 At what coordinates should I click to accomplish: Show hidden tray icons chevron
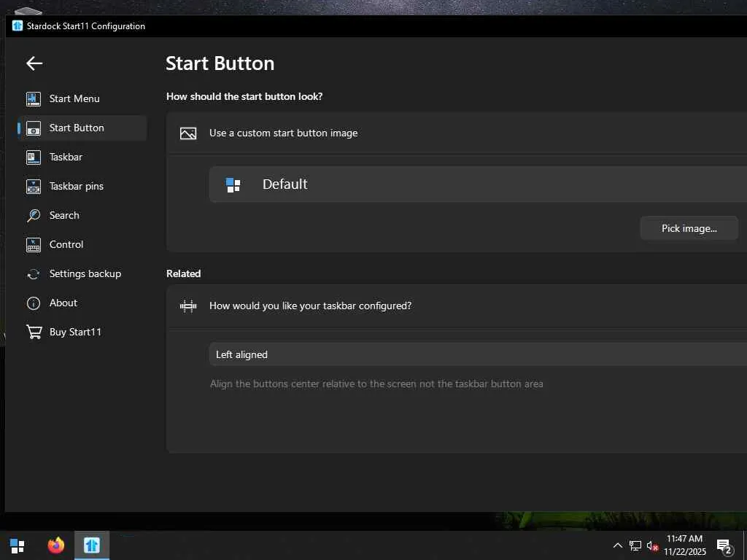(x=617, y=545)
